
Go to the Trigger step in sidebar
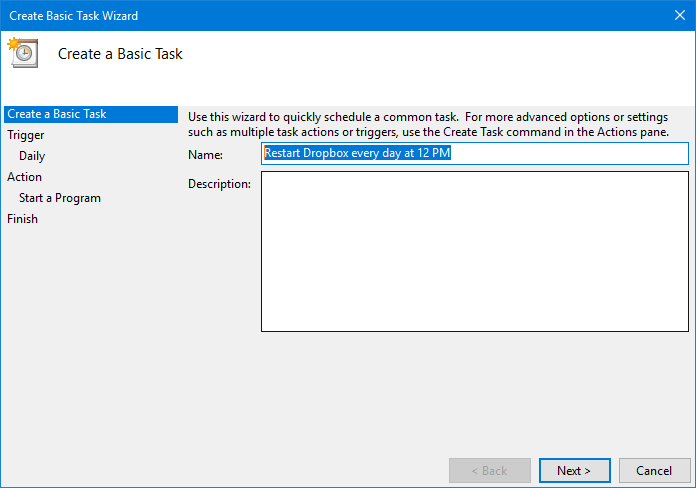[26, 135]
